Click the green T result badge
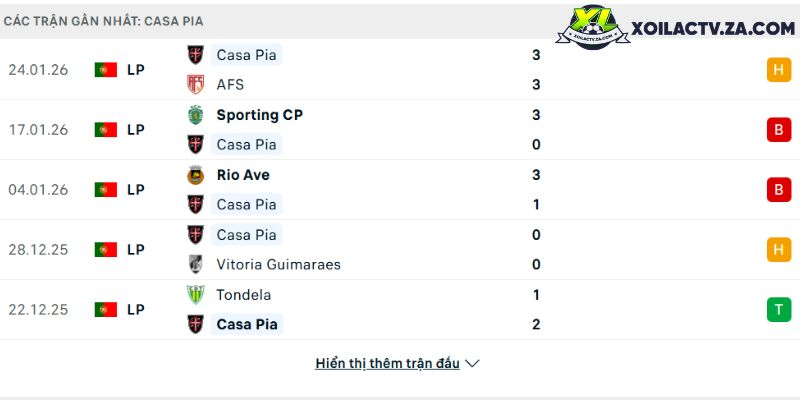800x400 pixels. click(779, 310)
